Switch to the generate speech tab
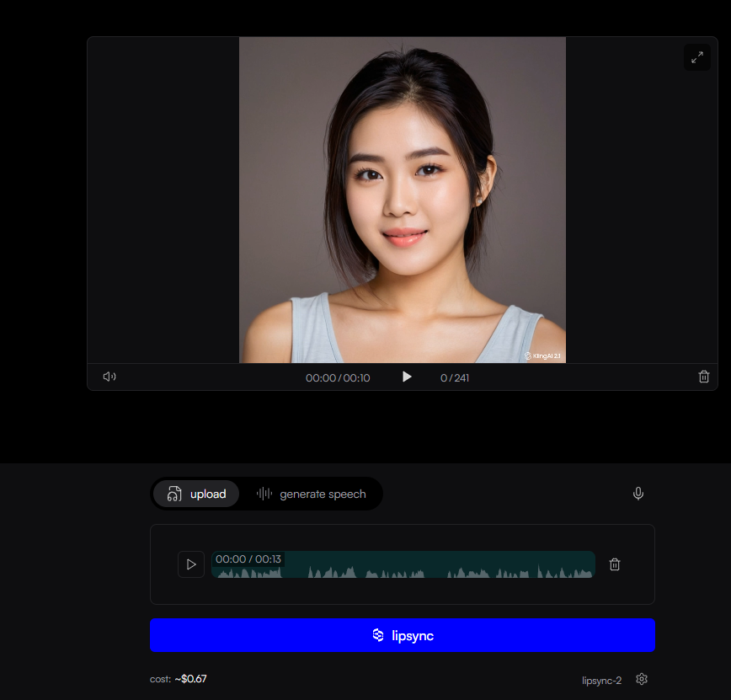This screenshot has height=700, width=731. click(322, 494)
